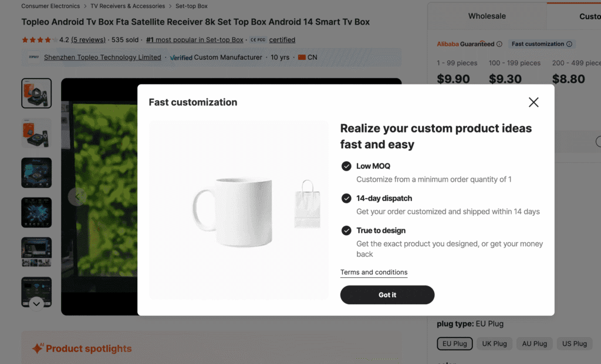Click the previous image arrow on the carousel
601x364 pixels.
pos(77,197)
